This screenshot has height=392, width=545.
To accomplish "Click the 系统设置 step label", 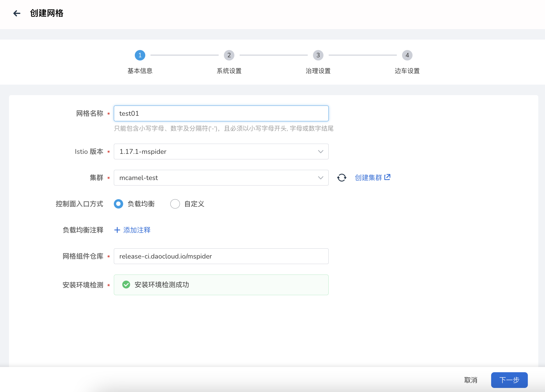I will tap(229, 71).
